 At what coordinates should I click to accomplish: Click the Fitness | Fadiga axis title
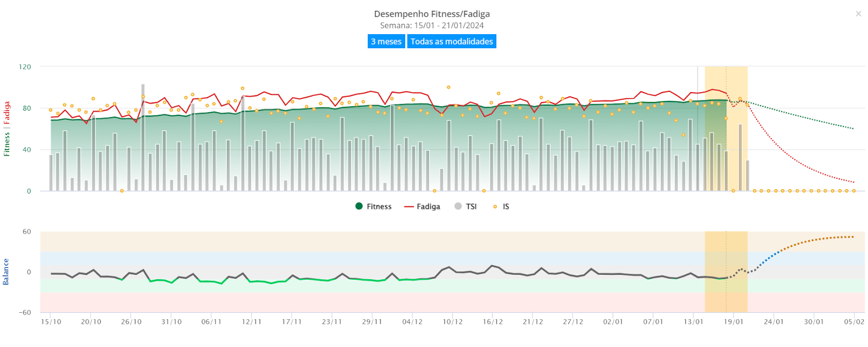tap(7, 128)
